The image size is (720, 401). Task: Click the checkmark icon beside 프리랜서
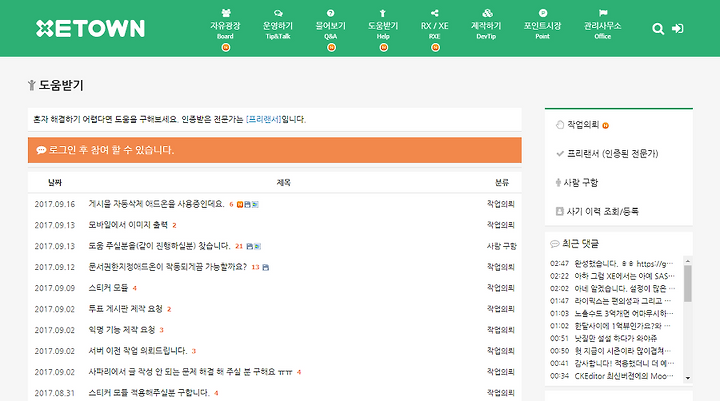(560, 153)
